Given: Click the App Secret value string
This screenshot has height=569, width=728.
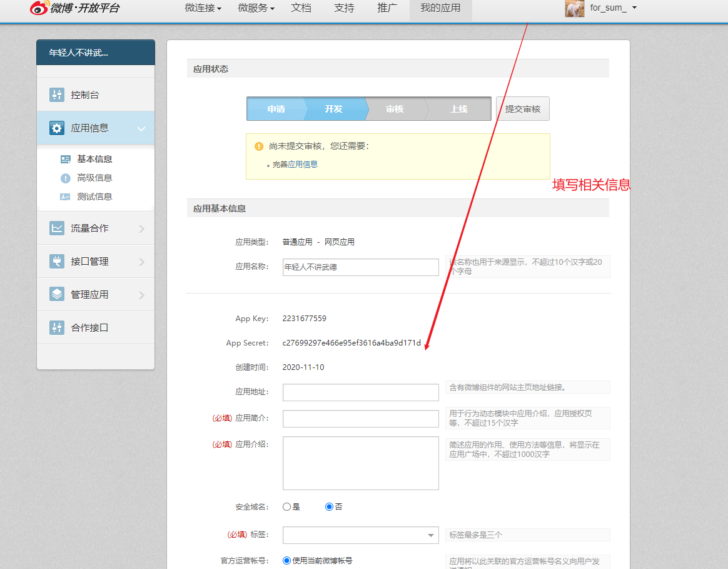Looking at the screenshot, I should pos(351,343).
